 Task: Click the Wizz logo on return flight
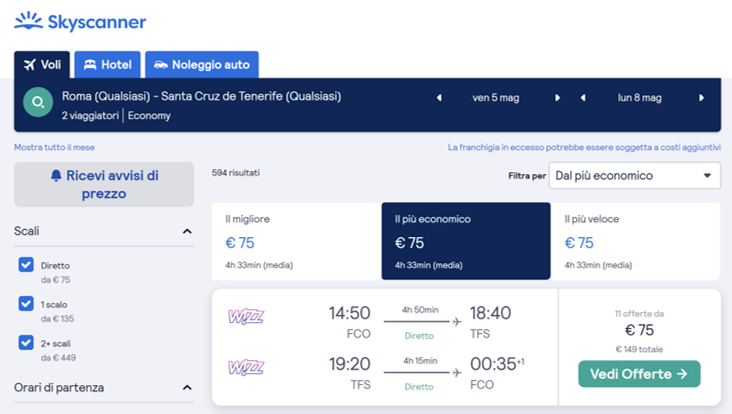[246, 367]
